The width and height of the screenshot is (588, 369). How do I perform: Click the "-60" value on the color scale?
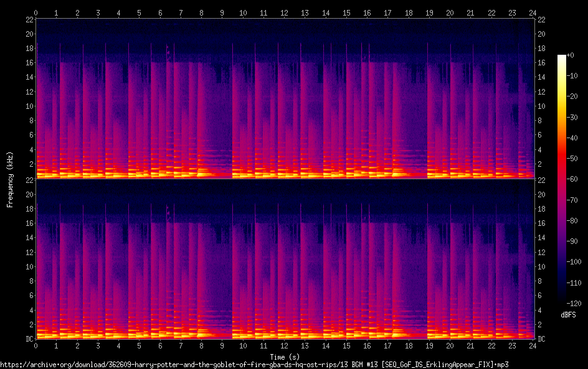(572, 179)
